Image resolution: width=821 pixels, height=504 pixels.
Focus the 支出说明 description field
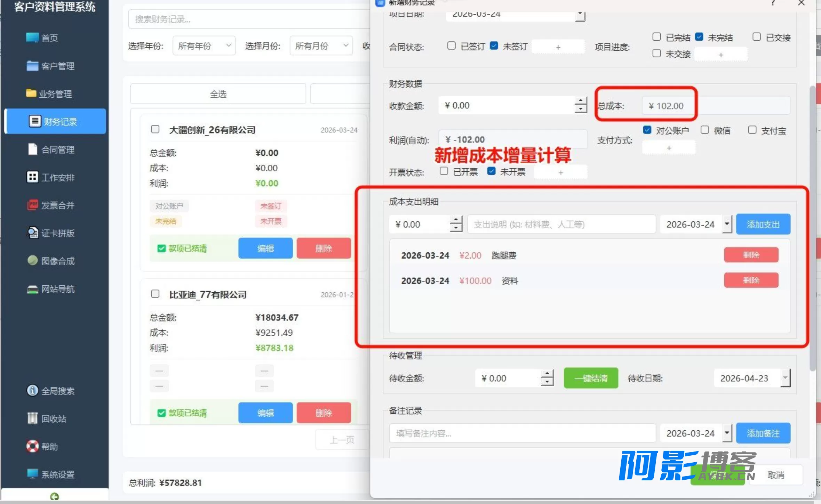561,224
